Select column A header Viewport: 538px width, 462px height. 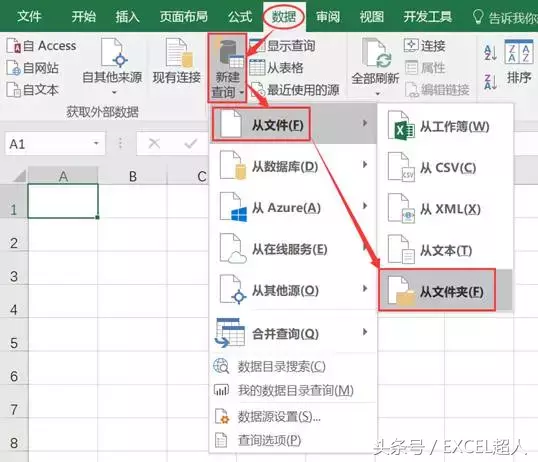pos(63,176)
